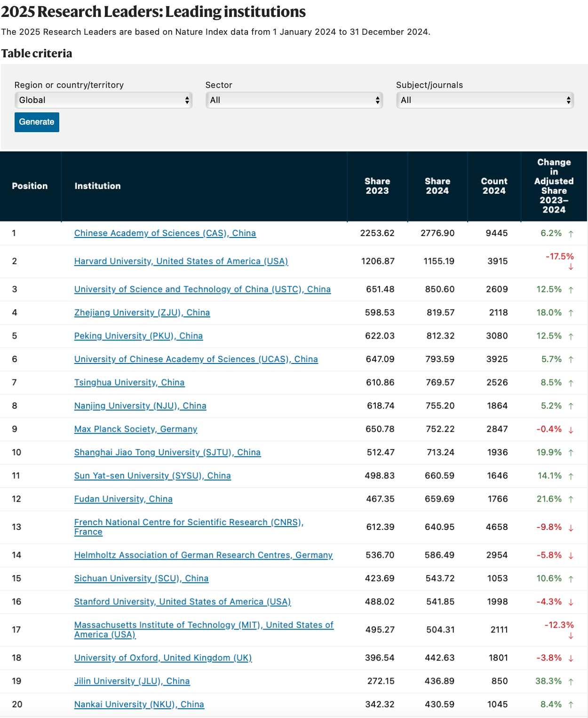
Task: Click the green up arrow beside 6.2%
Action: coord(571,234)
